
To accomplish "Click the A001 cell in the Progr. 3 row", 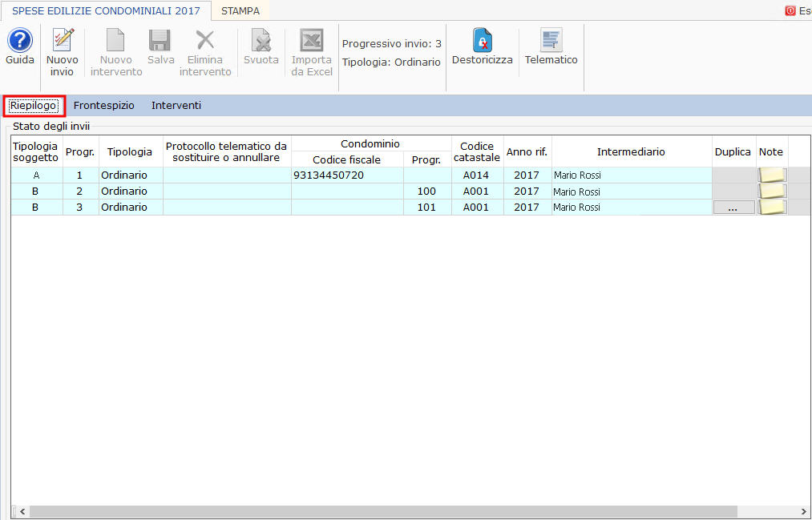I will (478, 208).
